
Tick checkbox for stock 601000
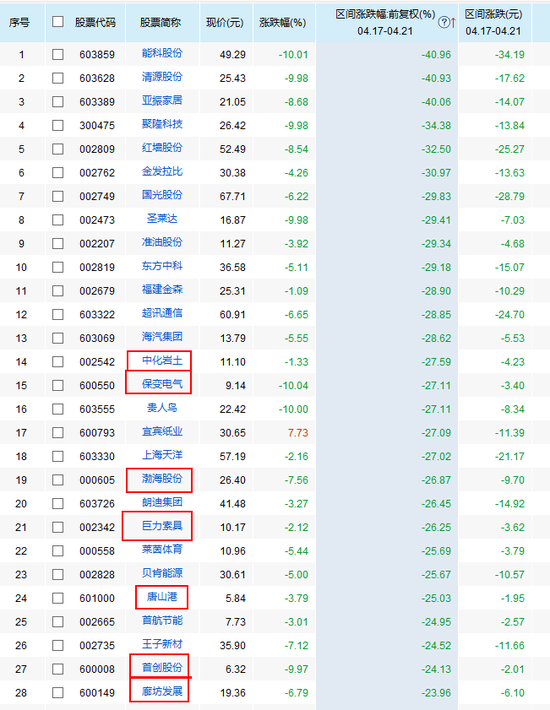(58, 598)
